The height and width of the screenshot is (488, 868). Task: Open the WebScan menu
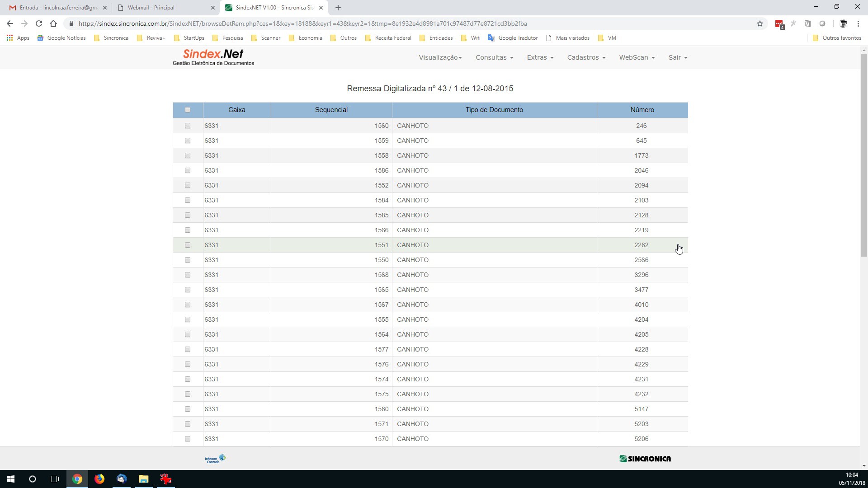(x=637, y=57)
